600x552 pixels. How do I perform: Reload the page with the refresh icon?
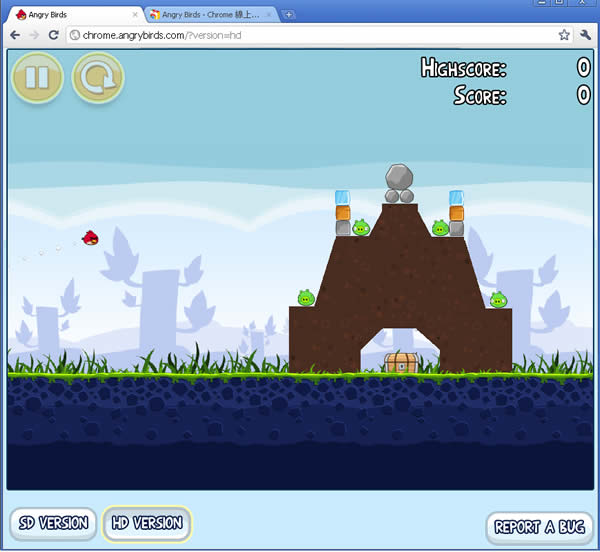click(54, 35)
